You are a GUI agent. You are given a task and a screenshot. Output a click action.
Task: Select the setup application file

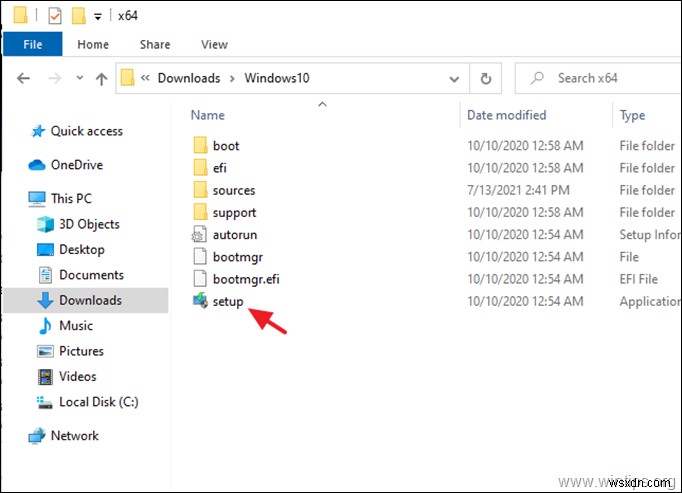(228, 301)
